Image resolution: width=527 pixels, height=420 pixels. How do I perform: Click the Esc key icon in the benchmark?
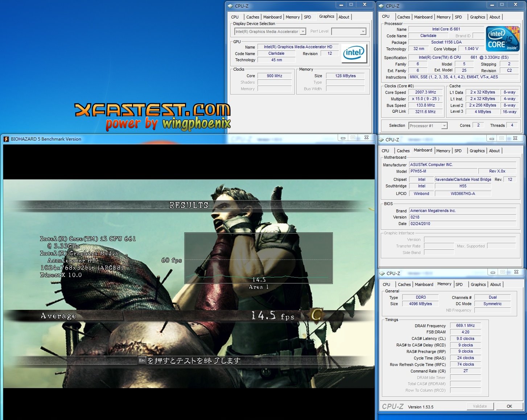coord(142,360)
